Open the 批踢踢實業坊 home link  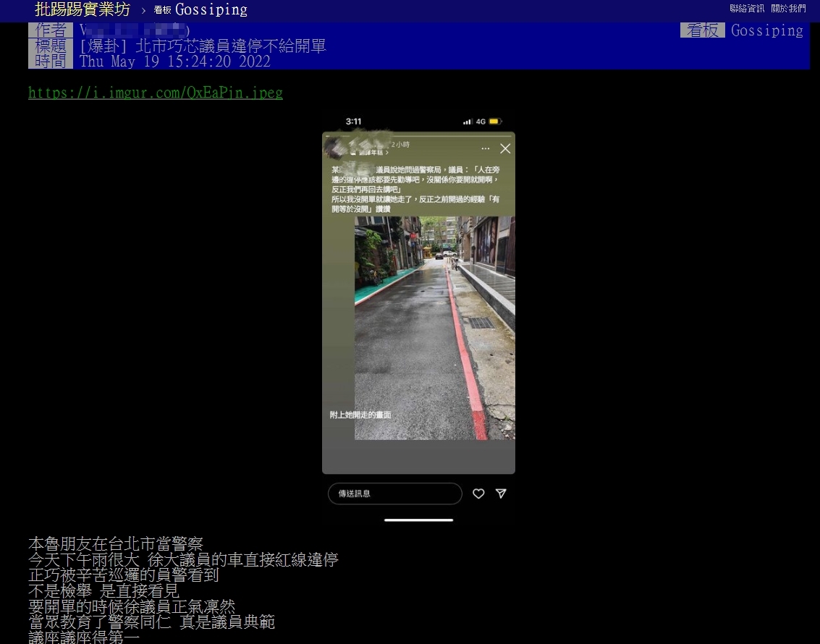pyautogui.click(x=82, y=9)
